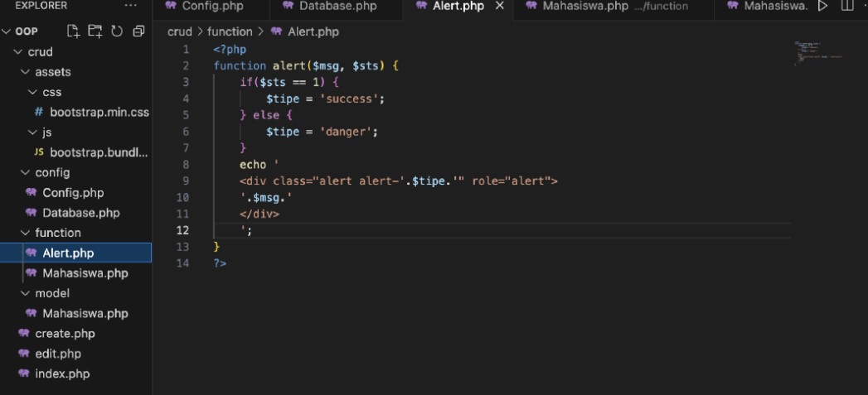
Task: Click the minimap code preview
Action: click(x=817, y=51)
